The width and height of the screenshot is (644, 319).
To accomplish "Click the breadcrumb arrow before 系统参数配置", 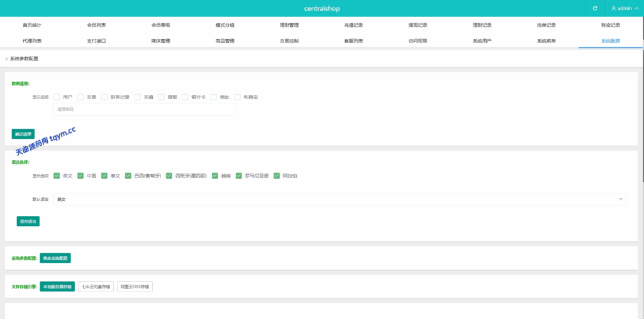I will pos(6,58).
